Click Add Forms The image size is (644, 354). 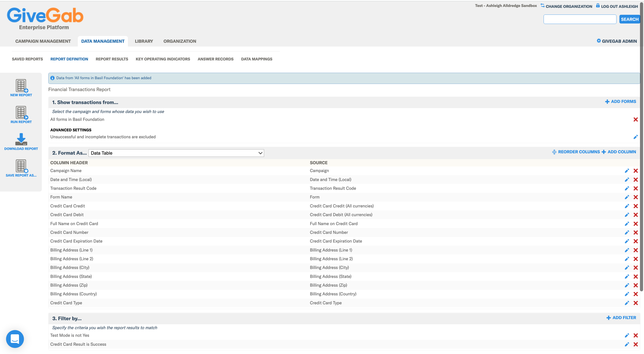pos(620,102)
